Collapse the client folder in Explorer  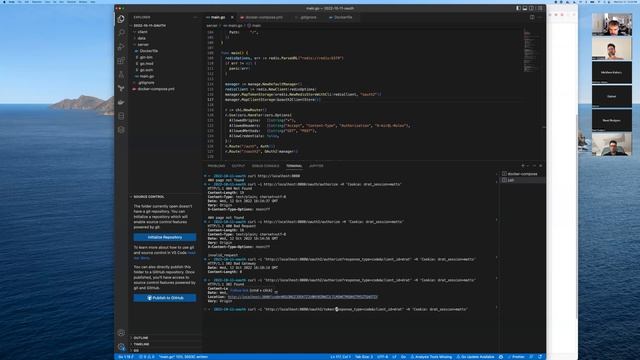click(165, 32)
